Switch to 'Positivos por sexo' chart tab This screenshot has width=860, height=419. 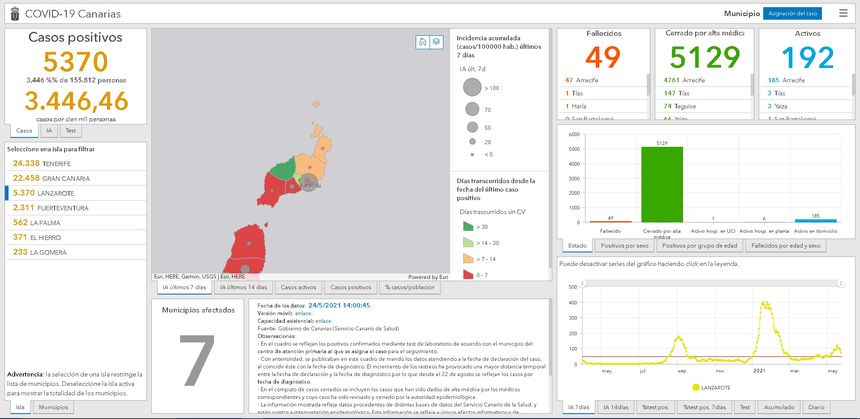tap(624, 245)
